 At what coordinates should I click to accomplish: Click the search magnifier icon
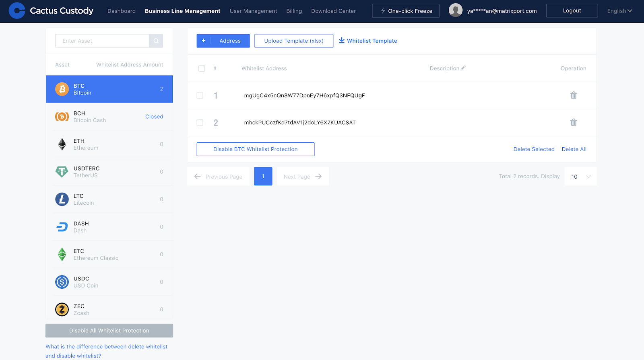coord(156,41)
